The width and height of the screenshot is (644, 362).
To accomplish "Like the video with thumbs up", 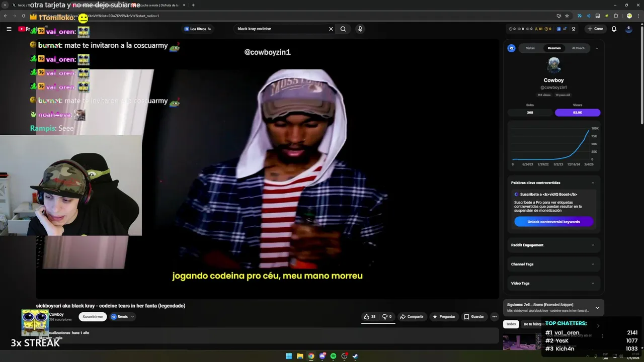I will [x=370, y=317].
